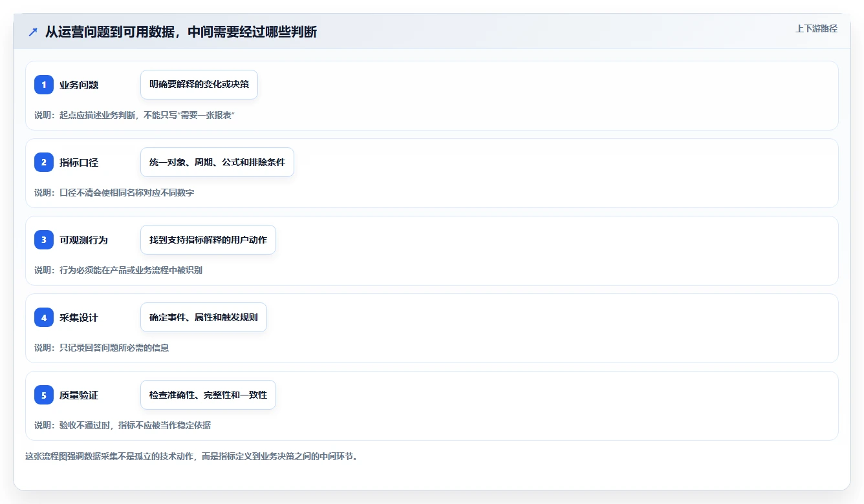The height and width of the screenshot is (504, 864).
Task: Click the 可观测行为 step label
Action: (x=83, y=240)
